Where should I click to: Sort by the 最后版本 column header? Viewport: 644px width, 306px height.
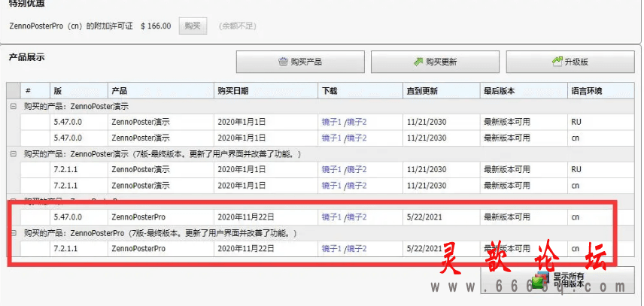click(524, 91)
